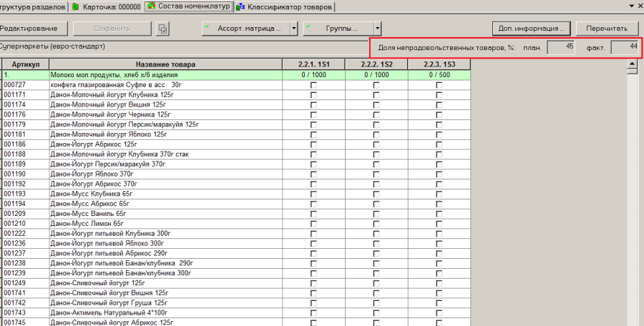Click the Название товара column header
Viewport: 644px width, 326px height.
(165, 64)
